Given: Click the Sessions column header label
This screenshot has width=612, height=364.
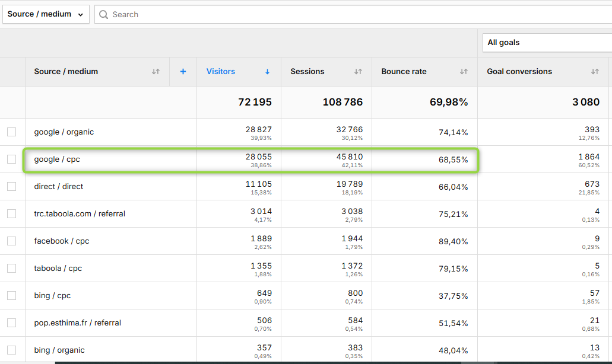Looking at the screenshot, I should point(307,72).
